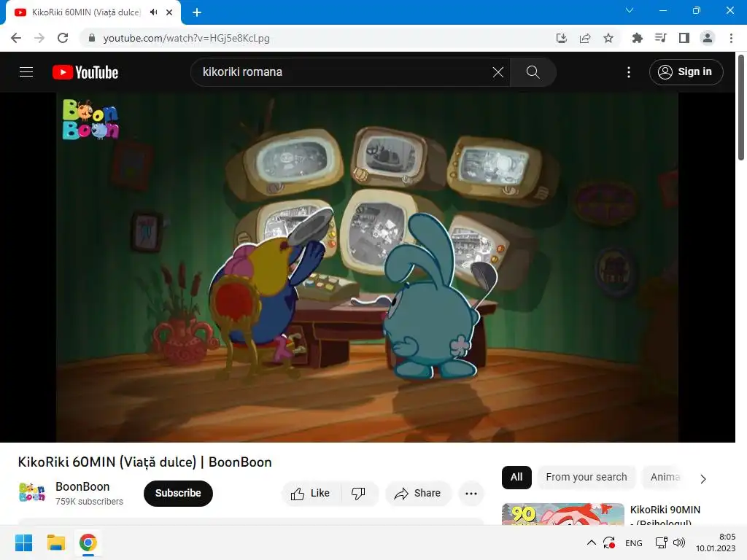Clear the search text with X icon
The image size is (747, 560).
click(498, 72)
